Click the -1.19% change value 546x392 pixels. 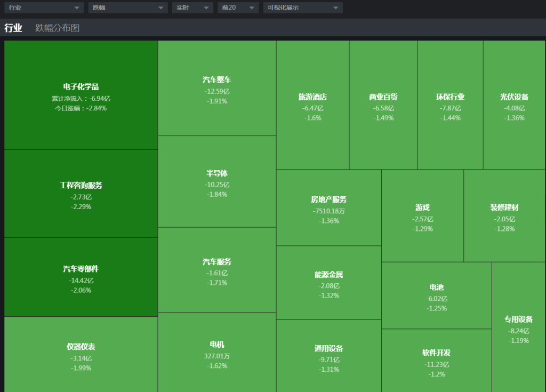519,340
